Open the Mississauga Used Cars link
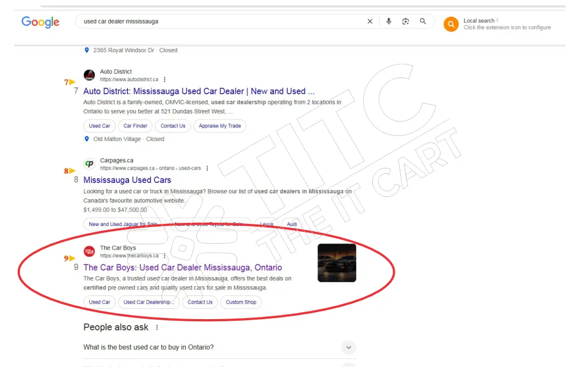588x367 pixels. pos(127,180)
